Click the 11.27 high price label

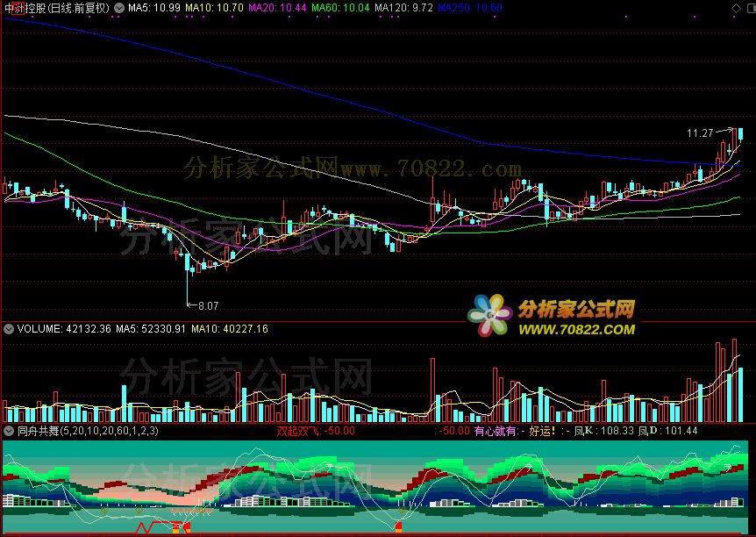700,133
